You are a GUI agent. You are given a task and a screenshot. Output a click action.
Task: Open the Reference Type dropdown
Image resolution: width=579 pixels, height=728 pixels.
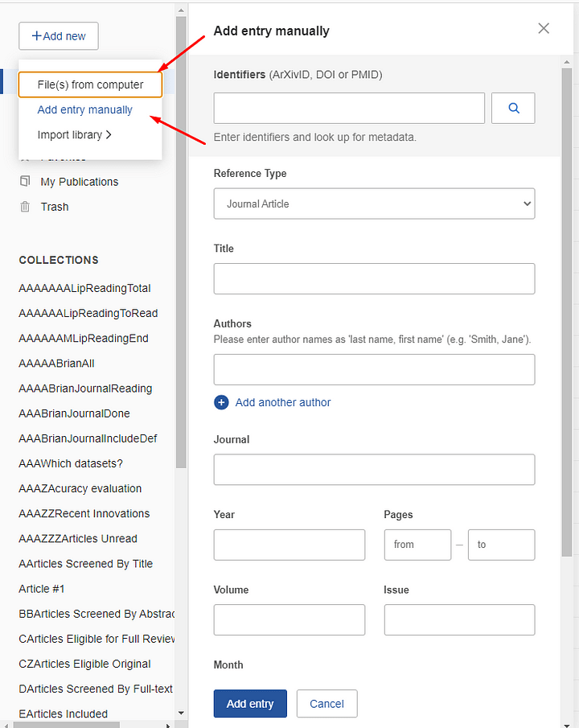pyautogui.click(x=374, y=204)
